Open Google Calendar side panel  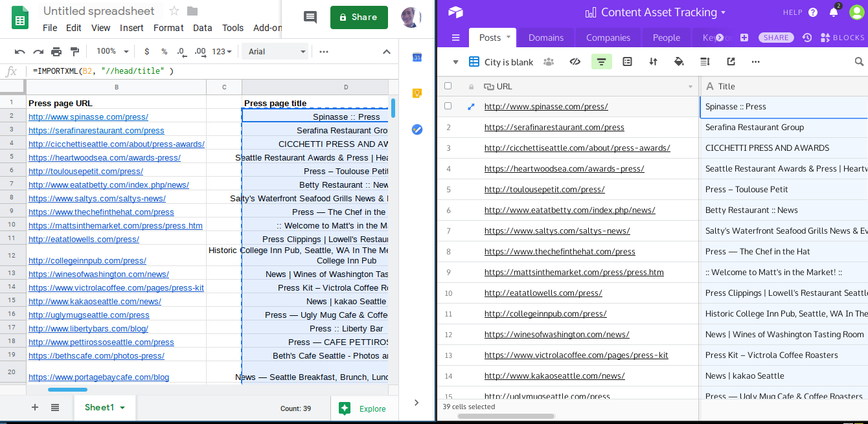[417, 58]
